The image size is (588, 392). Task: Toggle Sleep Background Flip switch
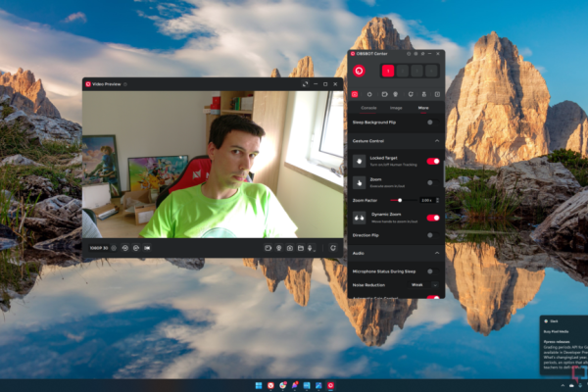tap(433, 122)
